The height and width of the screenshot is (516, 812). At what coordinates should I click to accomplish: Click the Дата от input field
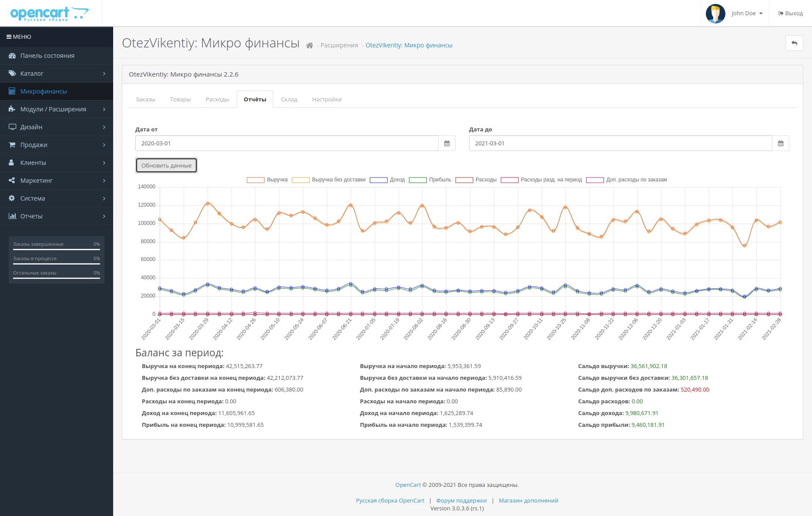(x=287, y=143)
